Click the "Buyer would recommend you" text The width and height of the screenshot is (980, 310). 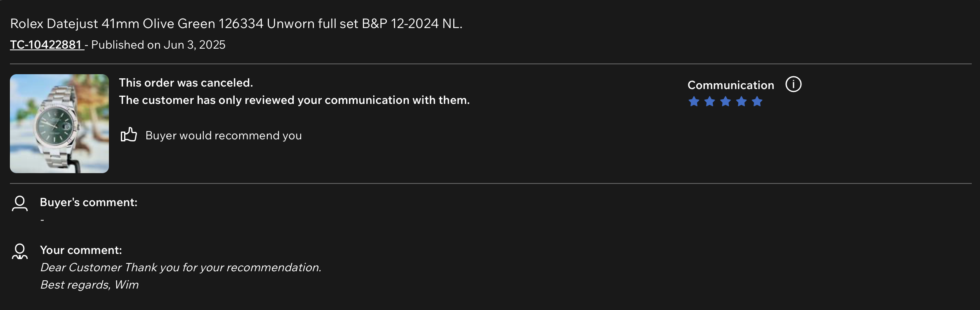pos(224,136)
